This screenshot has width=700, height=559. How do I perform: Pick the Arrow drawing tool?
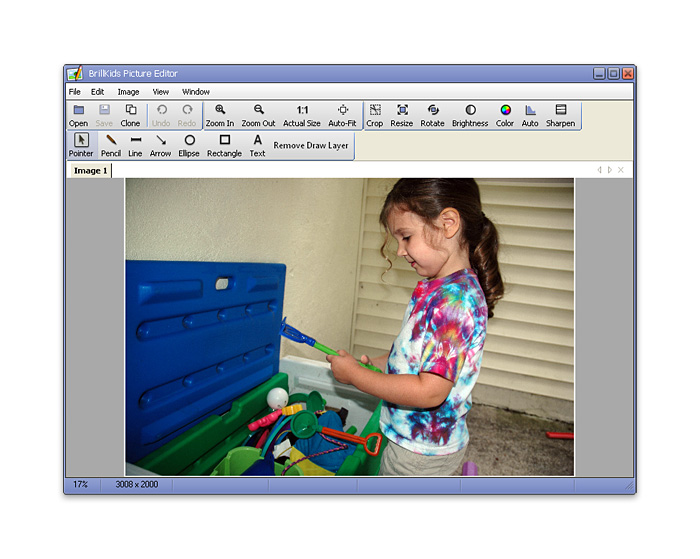[161, 146]
